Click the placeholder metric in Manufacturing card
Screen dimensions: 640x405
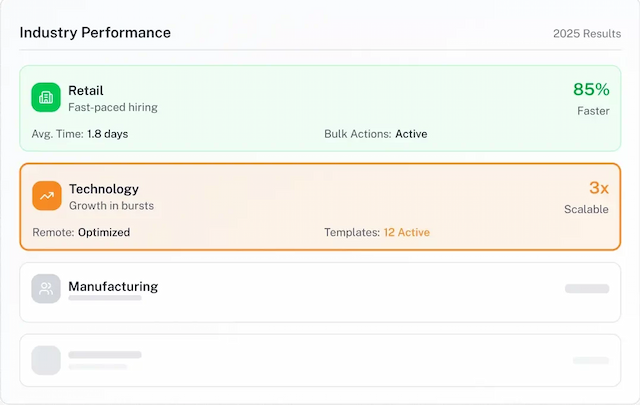coord(586,289)
